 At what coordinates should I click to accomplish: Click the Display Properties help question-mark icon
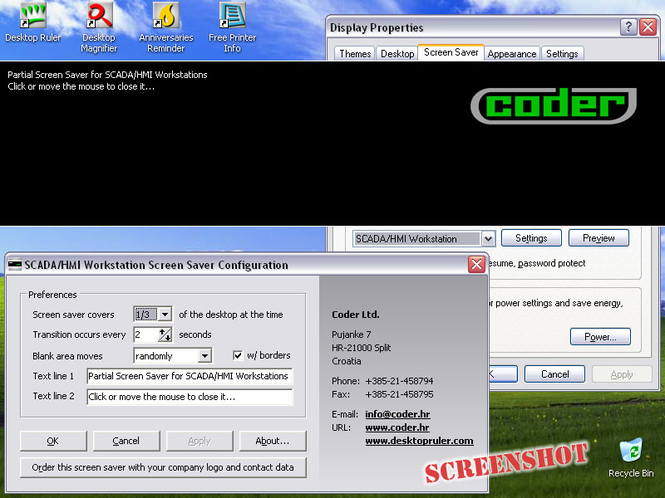point(627,27)
